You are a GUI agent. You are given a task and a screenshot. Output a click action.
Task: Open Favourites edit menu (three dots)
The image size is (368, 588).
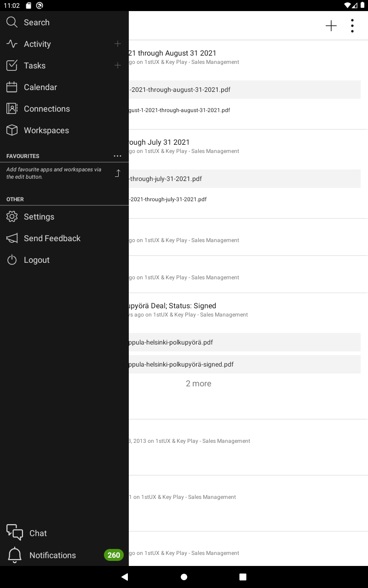[x=118, y=156]
